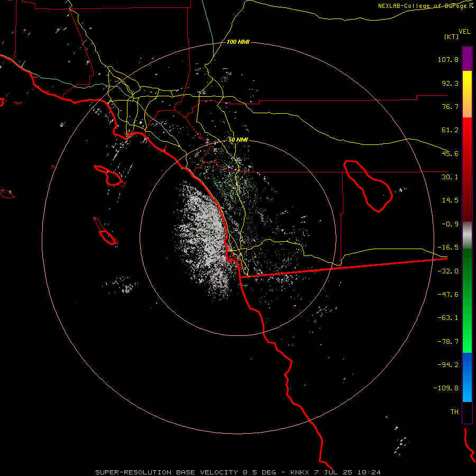The height and width of the screenshot is (476, 476).
Task: Click the gray near-zero segment of the color bar
Action: pyautogui.click(x=467, y=235)
